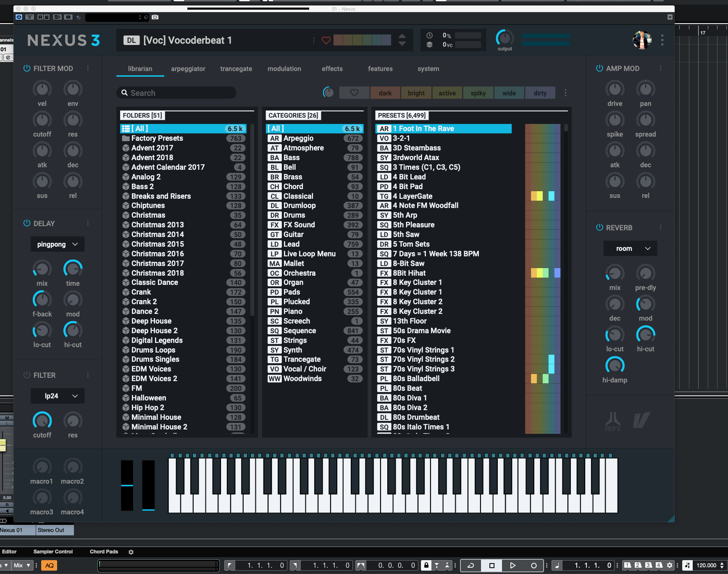Open the main three-dot menu beside the avatar
This screenshot has width=728, height=574.
click(x=662, y=40)
